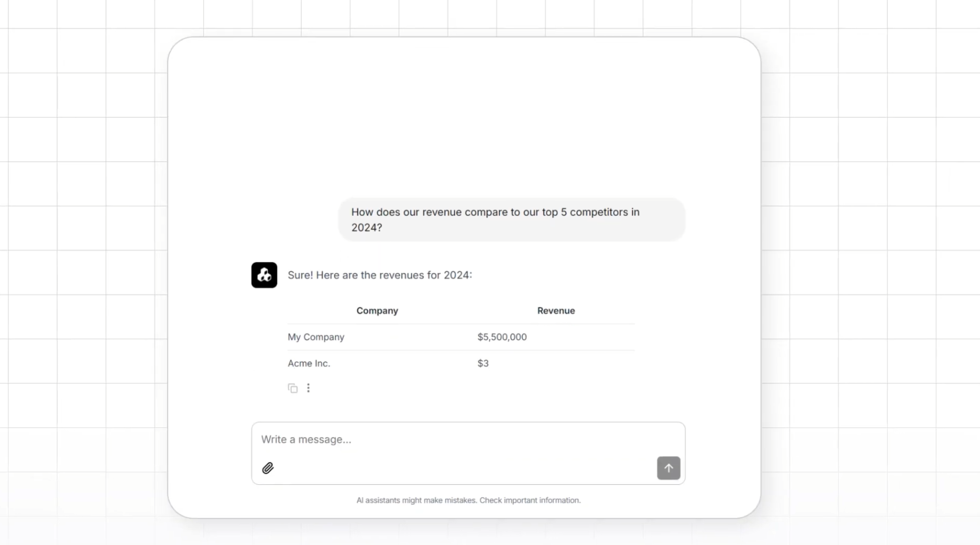
Task: Select the $5,500,000 revenue value
Action: 502,337
